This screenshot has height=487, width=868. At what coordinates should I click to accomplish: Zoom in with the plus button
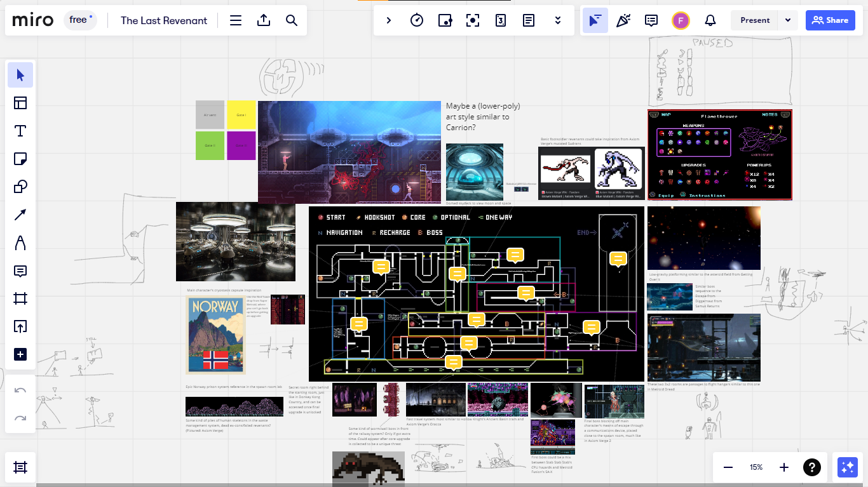click(784, 467)
